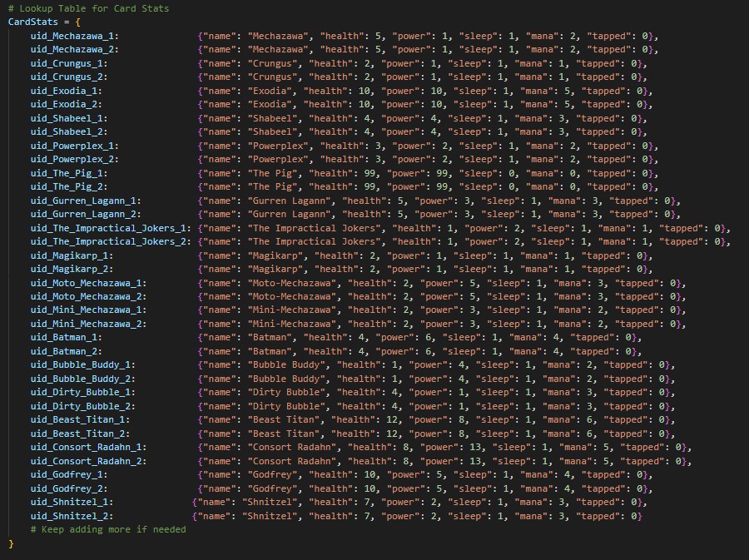Select the uid_Dirty_Bubble_1 key
The image size is (749, 560).
82,392
